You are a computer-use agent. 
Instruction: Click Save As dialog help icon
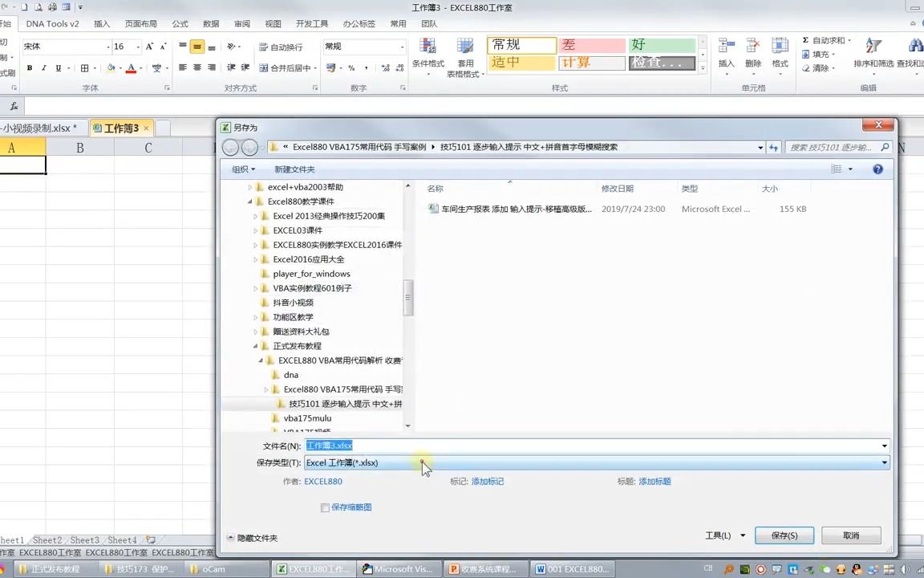click(x=877, y=169)
